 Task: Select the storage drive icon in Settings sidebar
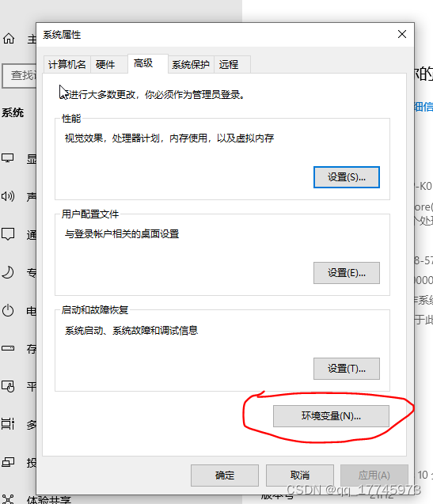8,348
